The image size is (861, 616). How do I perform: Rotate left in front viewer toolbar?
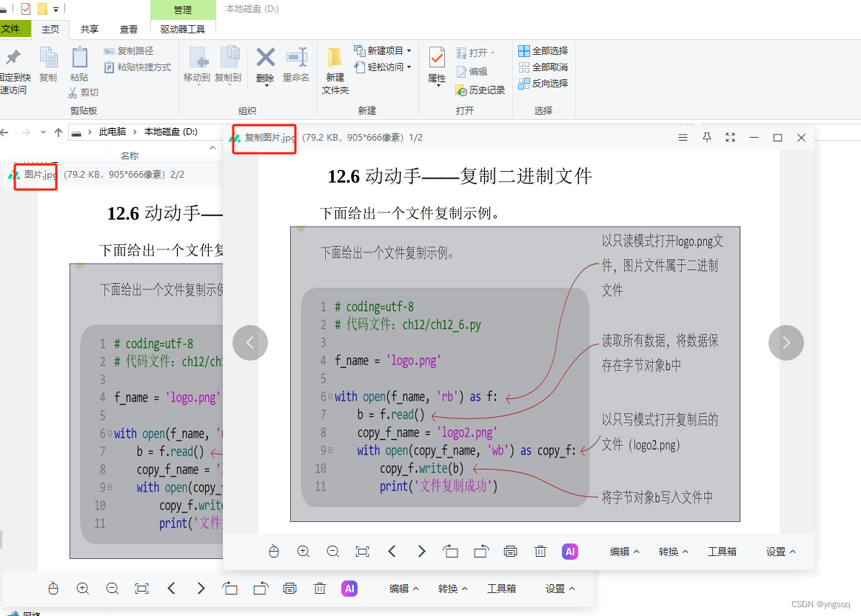(451, 551)
